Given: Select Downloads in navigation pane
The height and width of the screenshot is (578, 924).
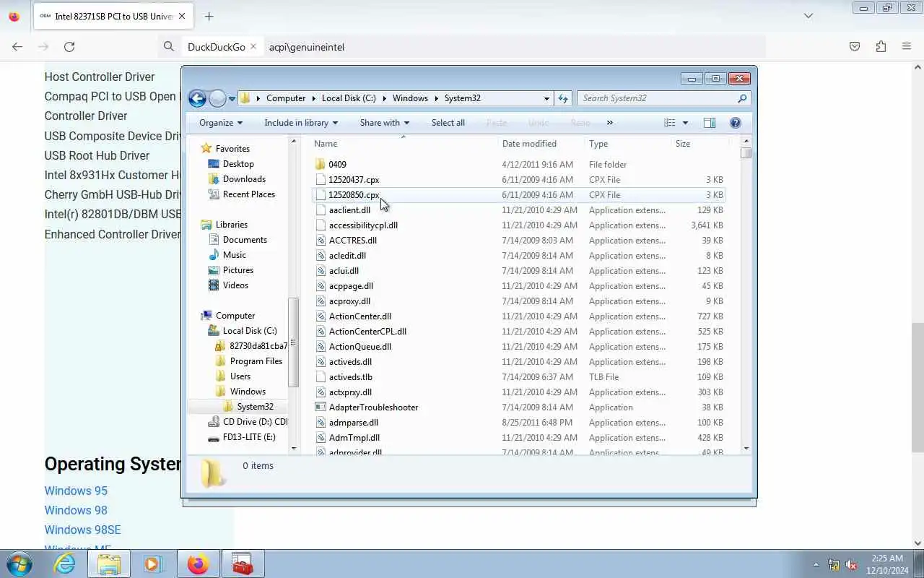Looking at the screenshot, I should (x=244, y=179).
